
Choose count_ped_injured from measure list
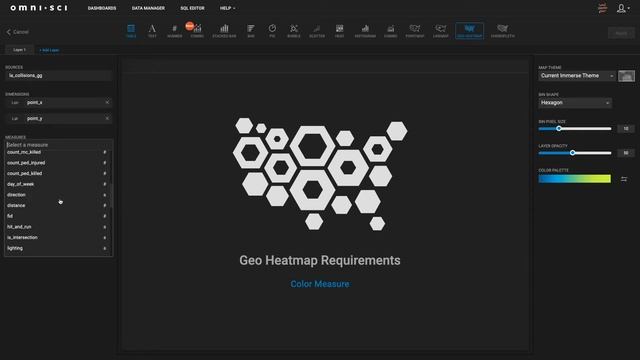[x=57, y=163]
